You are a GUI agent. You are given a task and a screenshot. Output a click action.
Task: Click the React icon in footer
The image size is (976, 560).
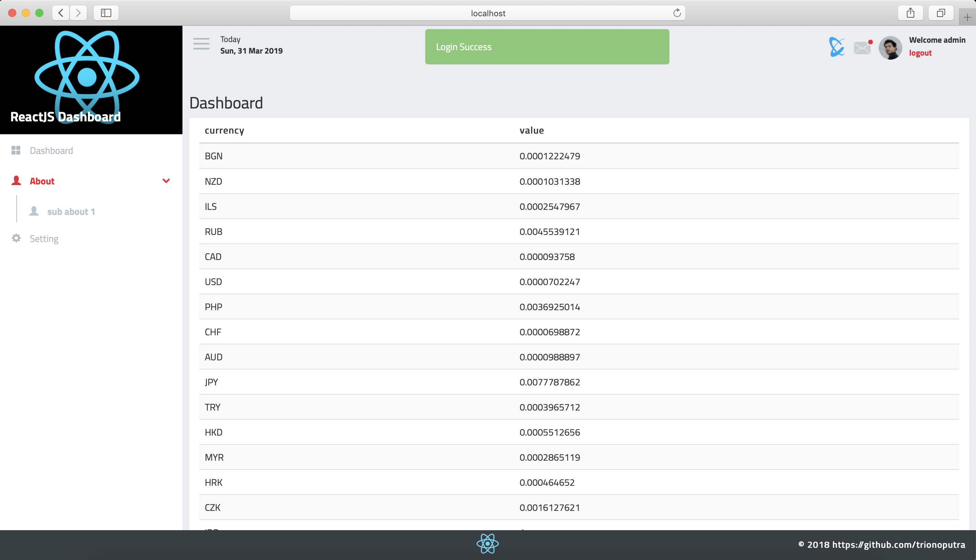[487, 544]
